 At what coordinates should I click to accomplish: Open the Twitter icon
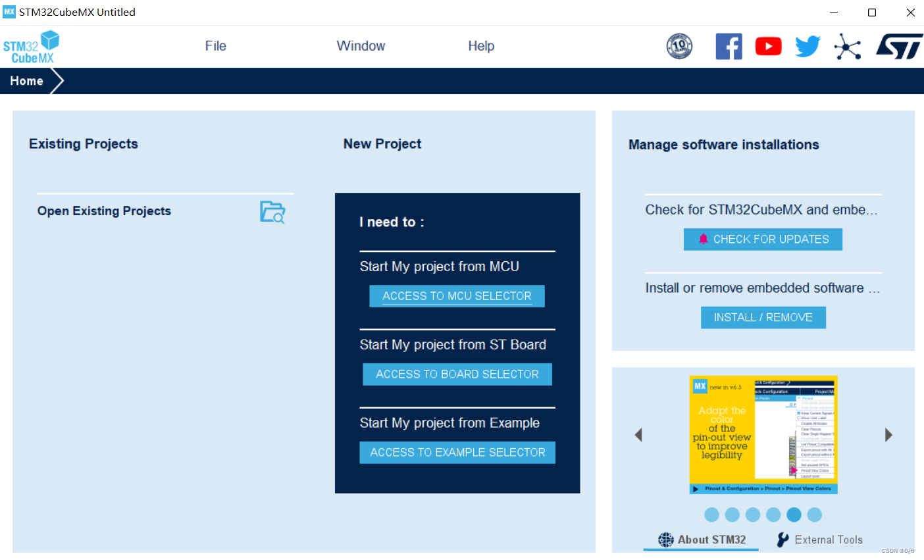[808, 46]
